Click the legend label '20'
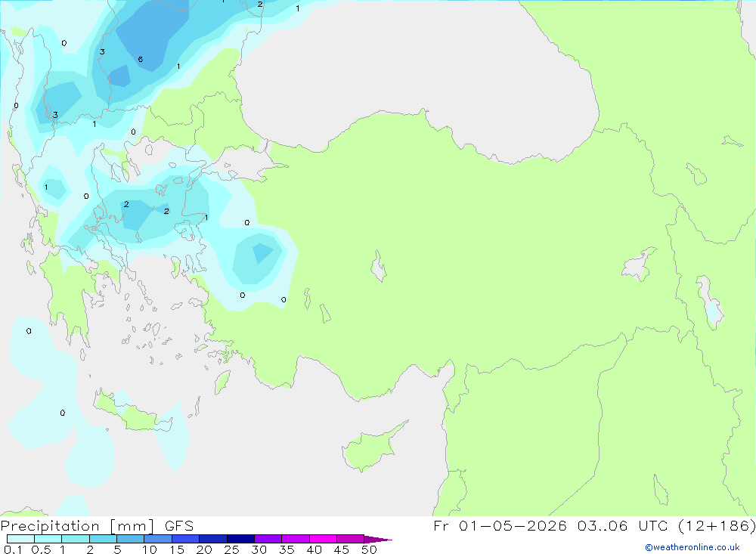Screen dimensions: 756x554 pos(204,549)
